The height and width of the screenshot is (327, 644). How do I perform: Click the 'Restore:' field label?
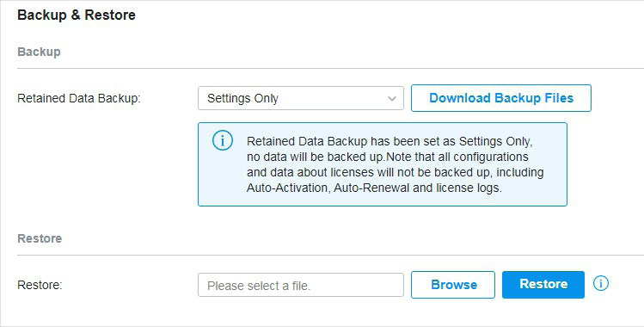(x=40, y=285)
